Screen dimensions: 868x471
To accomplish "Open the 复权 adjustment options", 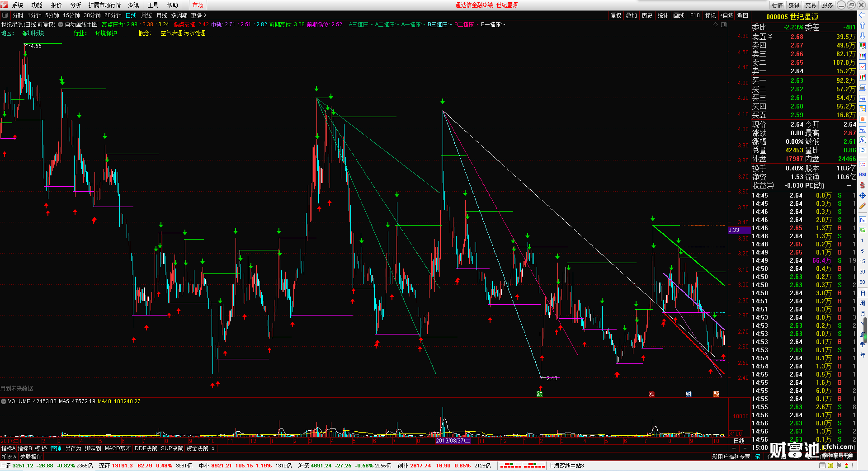I will [616, 15].
